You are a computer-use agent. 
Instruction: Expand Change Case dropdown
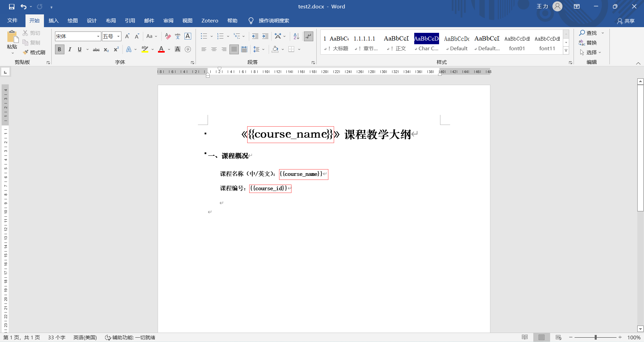(x=156, y=36)
